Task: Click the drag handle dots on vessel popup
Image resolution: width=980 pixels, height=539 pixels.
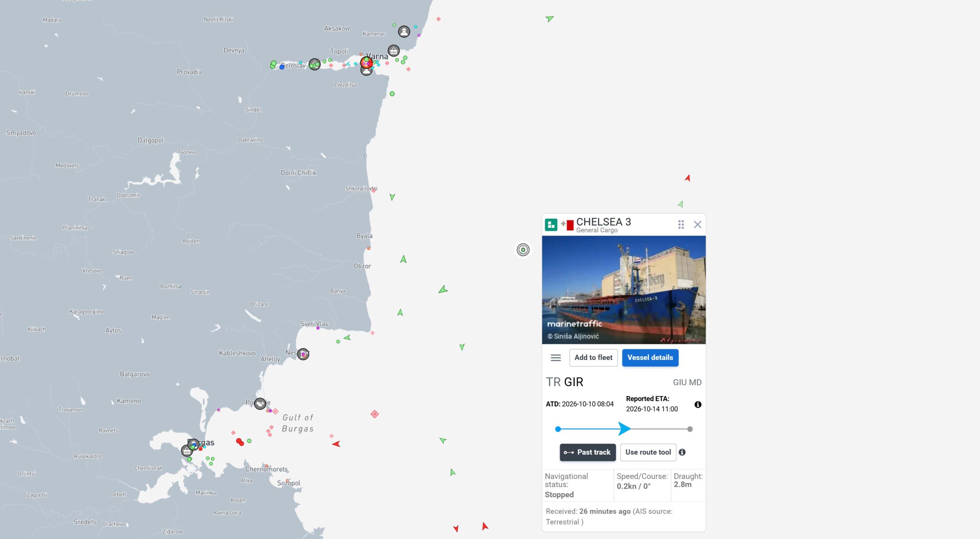Action: point(681,225)
